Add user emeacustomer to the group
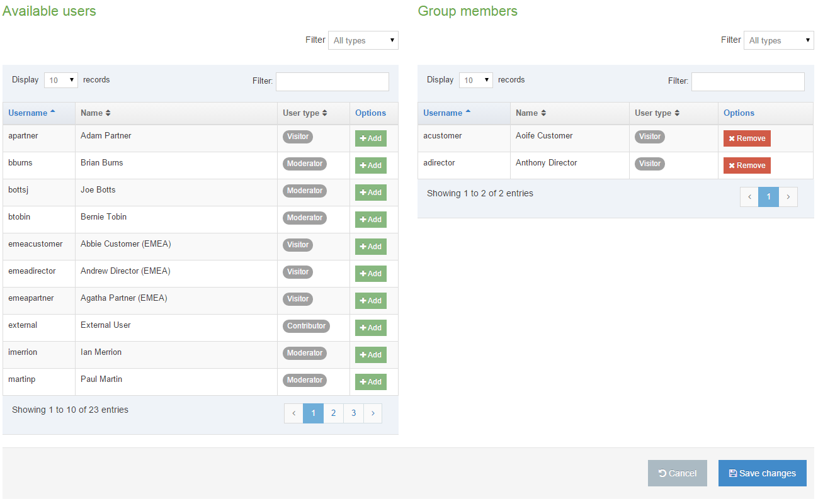 pos(370,247)
